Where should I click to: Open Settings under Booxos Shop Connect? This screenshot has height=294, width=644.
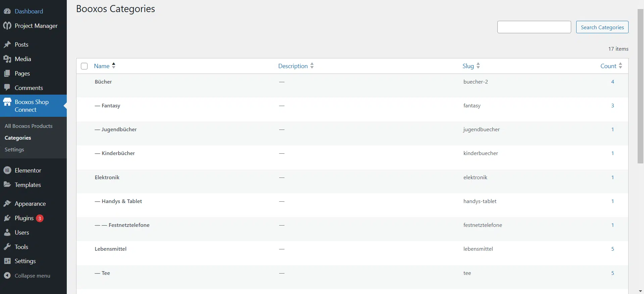pyautogui.click(x=14, y=150)
